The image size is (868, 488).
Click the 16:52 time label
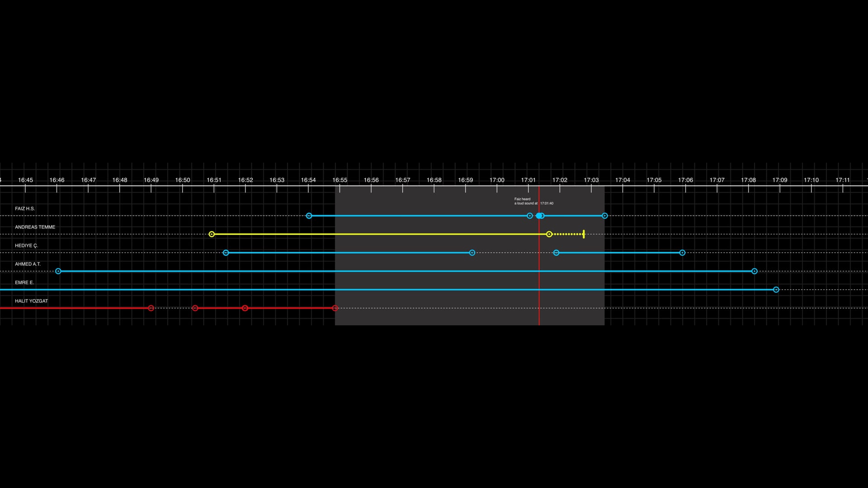[x=245, y=180]
